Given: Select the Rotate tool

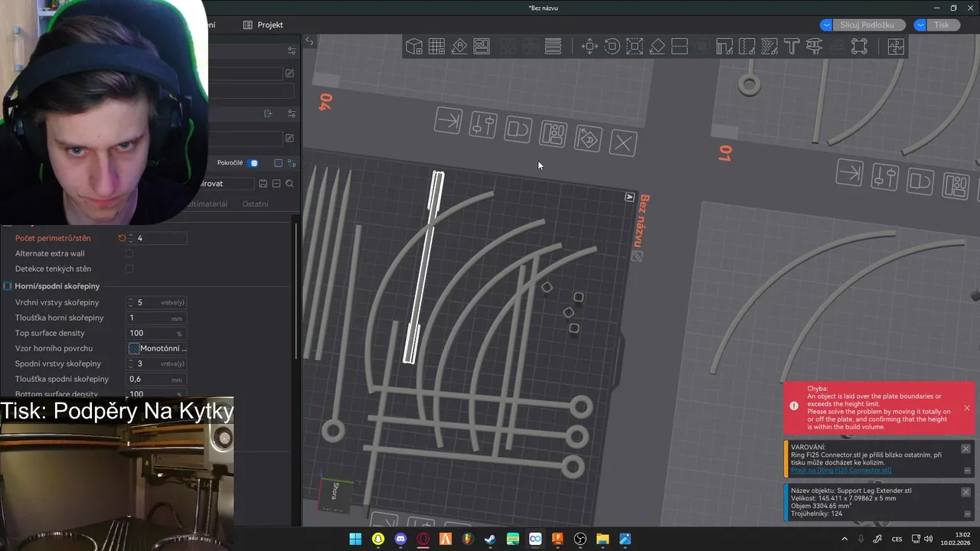Looking at the screenshot, I should tap(612, 47).
